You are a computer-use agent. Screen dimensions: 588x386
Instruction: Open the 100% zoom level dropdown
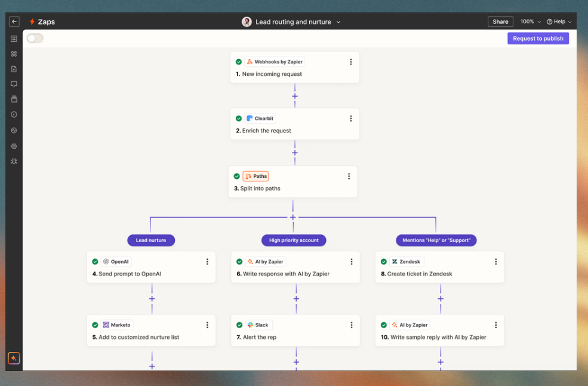pyautogui.click(x=530, y=21)
